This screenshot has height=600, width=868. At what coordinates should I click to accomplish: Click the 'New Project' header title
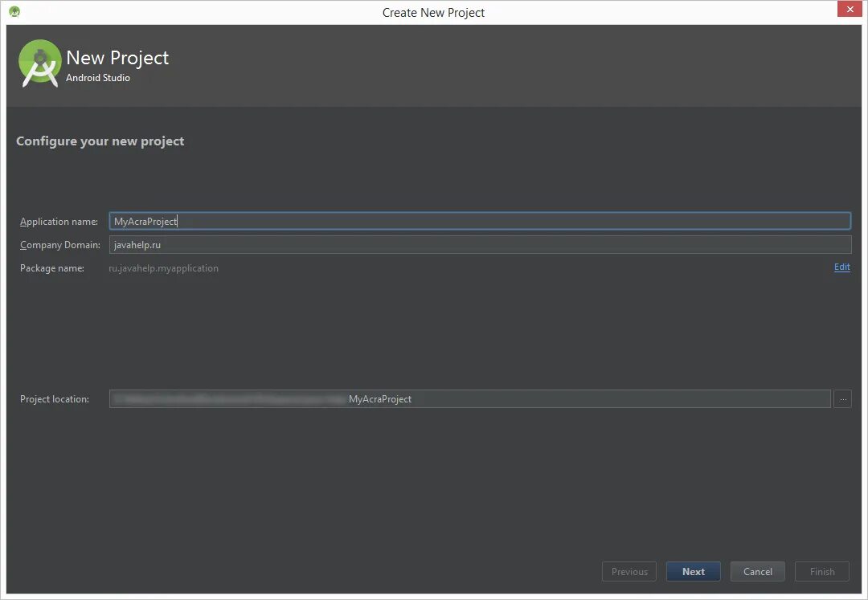pyautogui.click(x=117, y=58)
